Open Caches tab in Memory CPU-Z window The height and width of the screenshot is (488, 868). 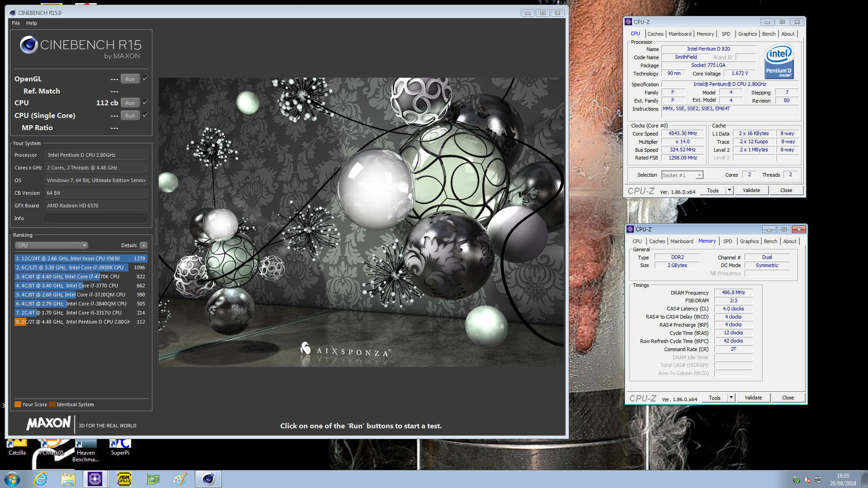click(x=657, y=241)
